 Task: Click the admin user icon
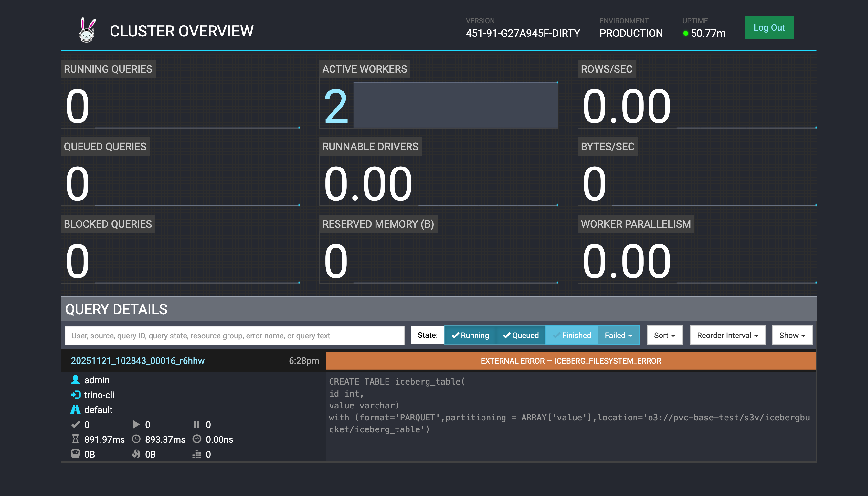click(75, 380)
